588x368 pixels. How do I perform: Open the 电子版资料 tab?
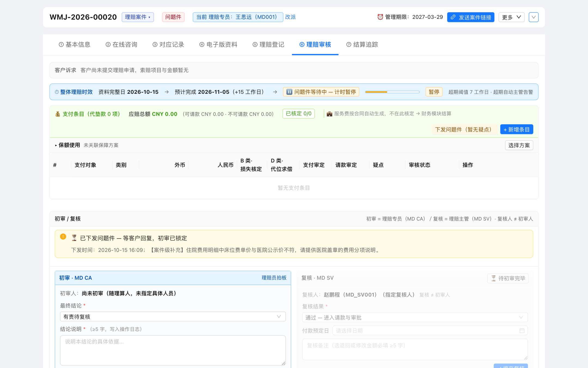(x=218, y=44)
